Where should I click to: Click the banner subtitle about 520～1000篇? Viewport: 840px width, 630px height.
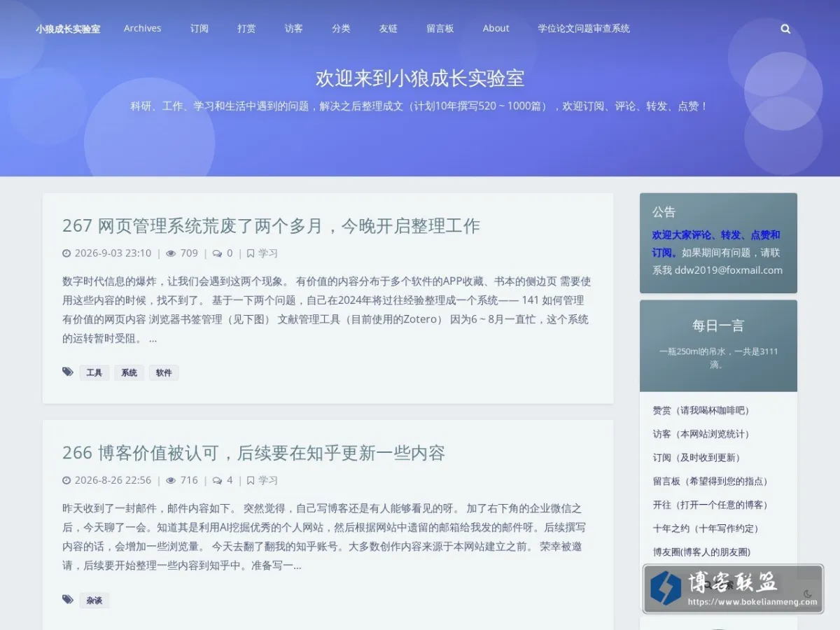pyautogui.click(x=420, y=106)
